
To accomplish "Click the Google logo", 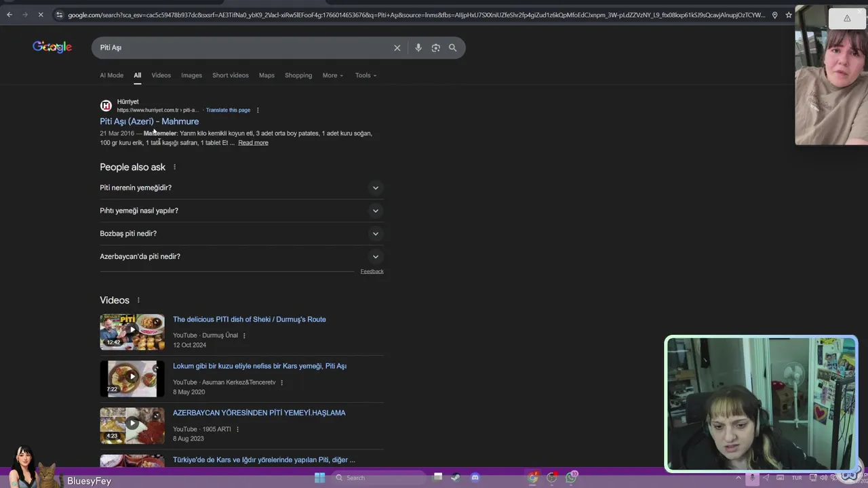I will [52, 47].
